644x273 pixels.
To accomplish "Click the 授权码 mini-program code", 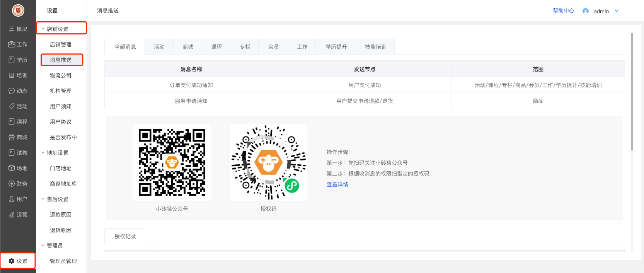I will pos(269,162).
